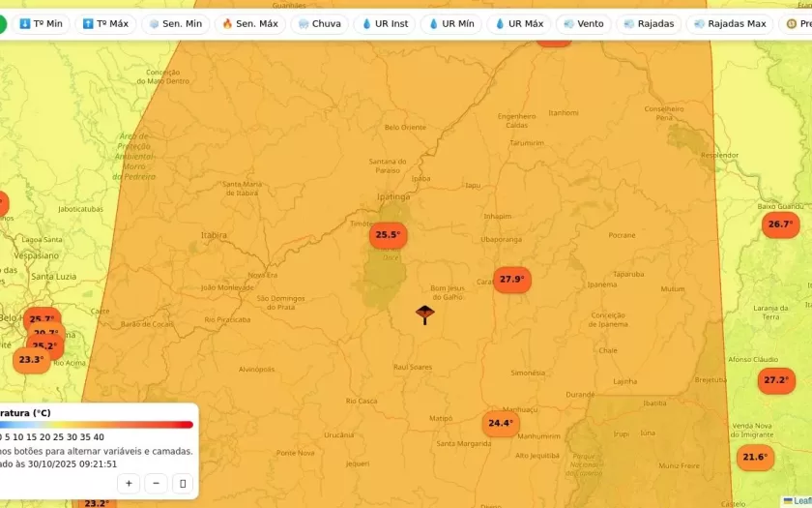
Task: Click the temperature color scale bar
Action: 97,425
